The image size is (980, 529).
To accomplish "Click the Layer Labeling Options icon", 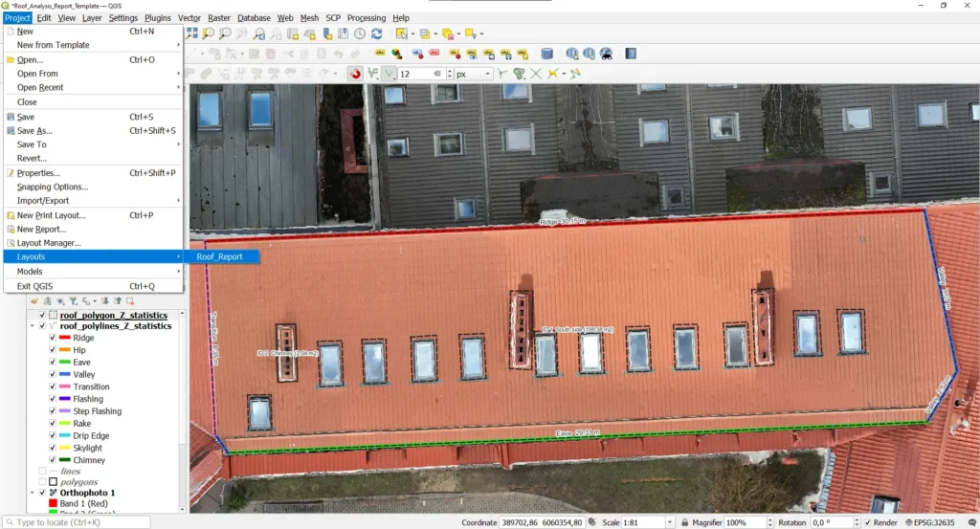I will (379, 54).
